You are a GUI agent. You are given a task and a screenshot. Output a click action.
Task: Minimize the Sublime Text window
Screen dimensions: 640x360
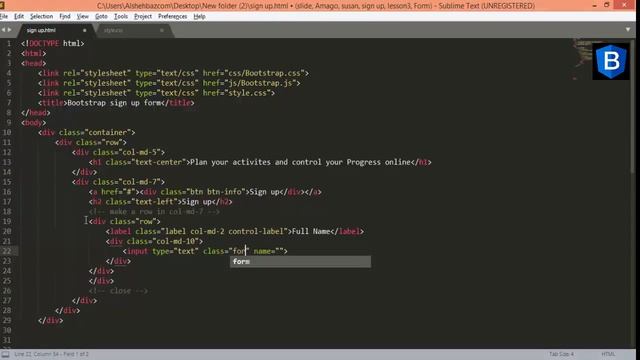click(594, 5)
